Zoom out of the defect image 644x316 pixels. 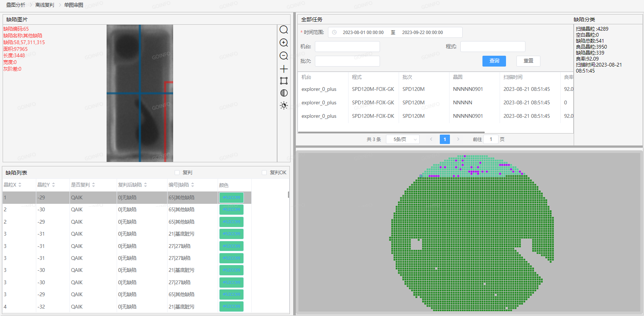coord(284,56)
